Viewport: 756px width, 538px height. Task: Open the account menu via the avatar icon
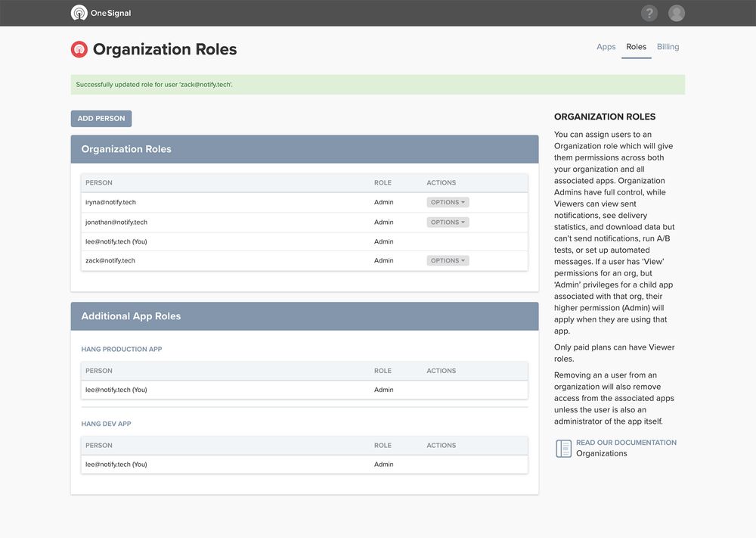coord(676,12)
